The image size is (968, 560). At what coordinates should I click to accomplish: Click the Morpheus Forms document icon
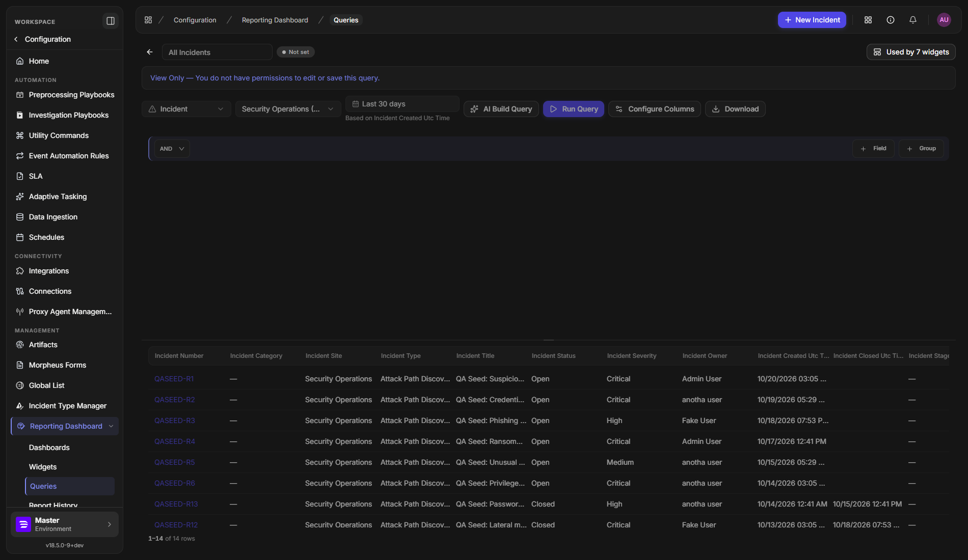(20, 365)
